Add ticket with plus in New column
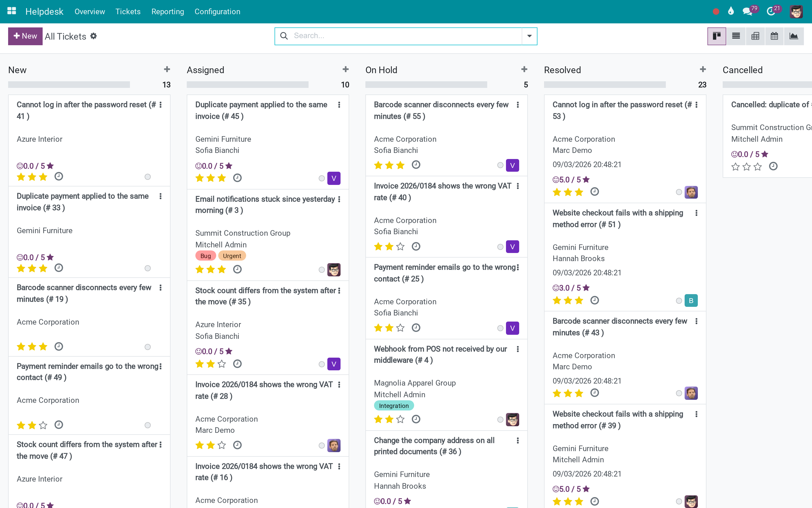 [x=167, y=69]
